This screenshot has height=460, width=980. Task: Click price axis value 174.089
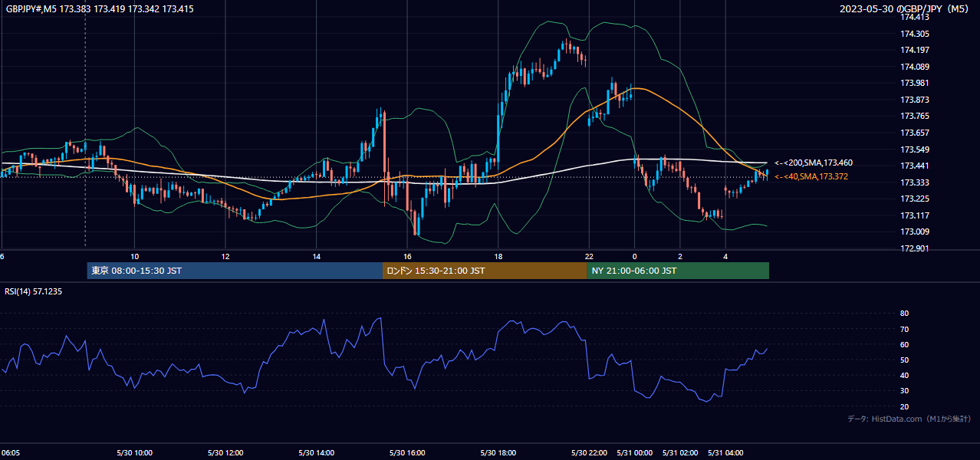coord(914,67)
